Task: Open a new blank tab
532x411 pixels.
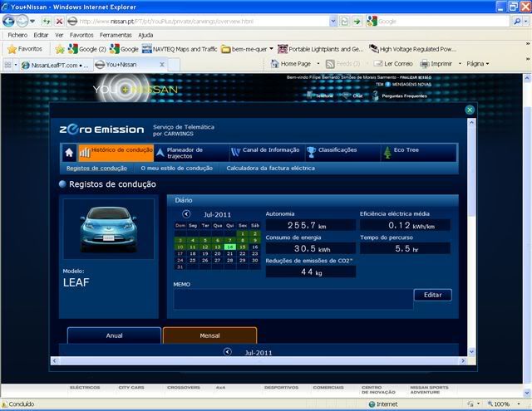Action: point(174,65)
